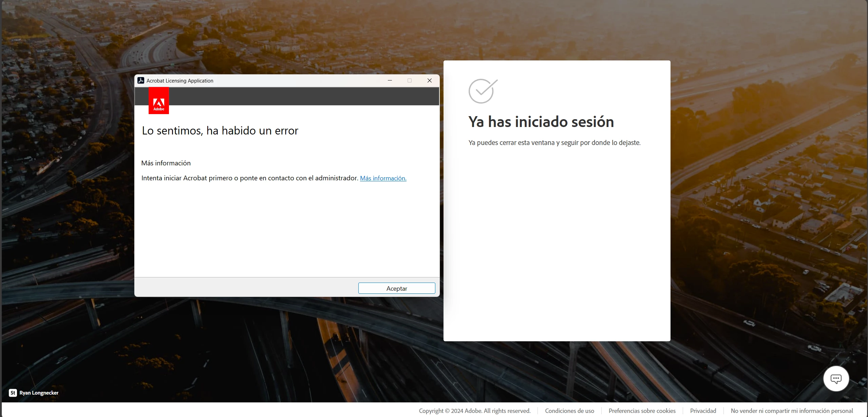This screenshot has height=417, width=868.
Task: Click the Acrobat icon in title bar
Action: coord(141,80)
